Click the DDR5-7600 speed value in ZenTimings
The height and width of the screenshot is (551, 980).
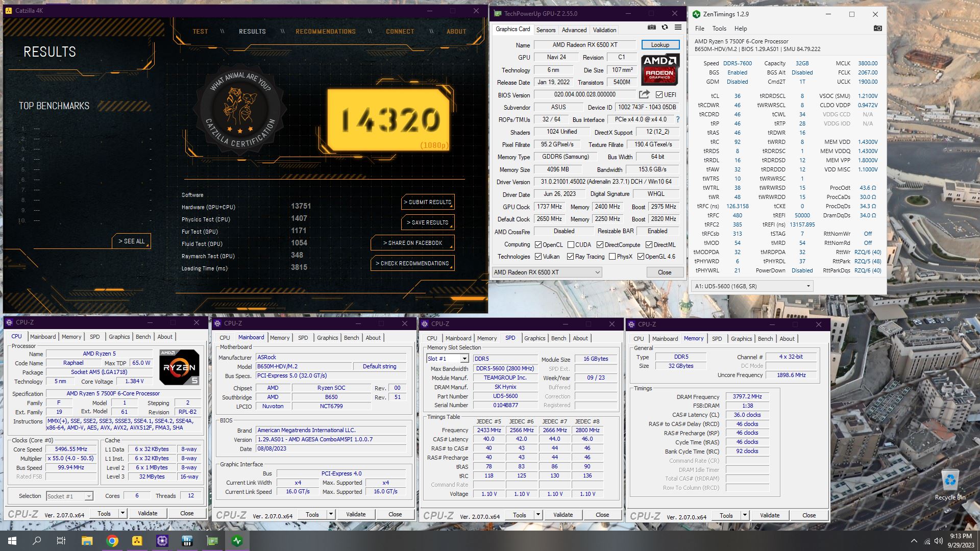(x=738, y=63)
